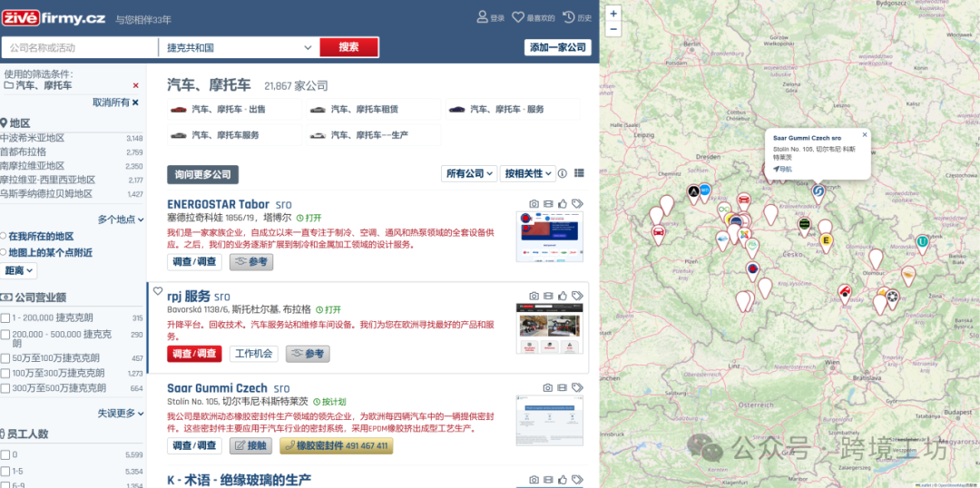
Task: Close the Saar Gummi Czech map popup
Action: (x=865, y=134)
